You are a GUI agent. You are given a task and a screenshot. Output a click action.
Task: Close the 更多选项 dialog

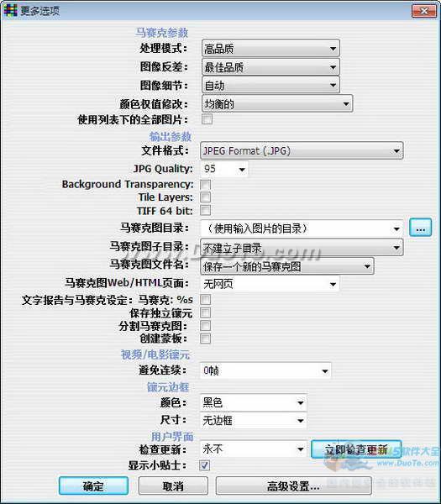(x=424, y=11)
